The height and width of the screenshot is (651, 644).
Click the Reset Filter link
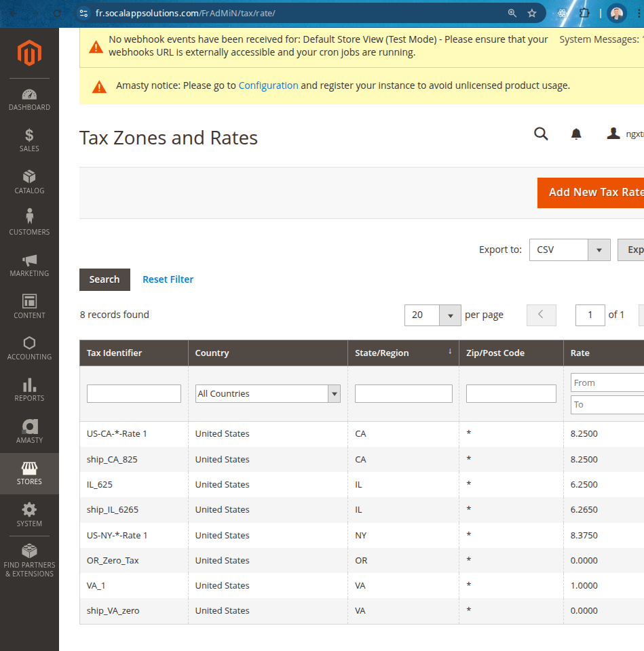click(168, 279)
